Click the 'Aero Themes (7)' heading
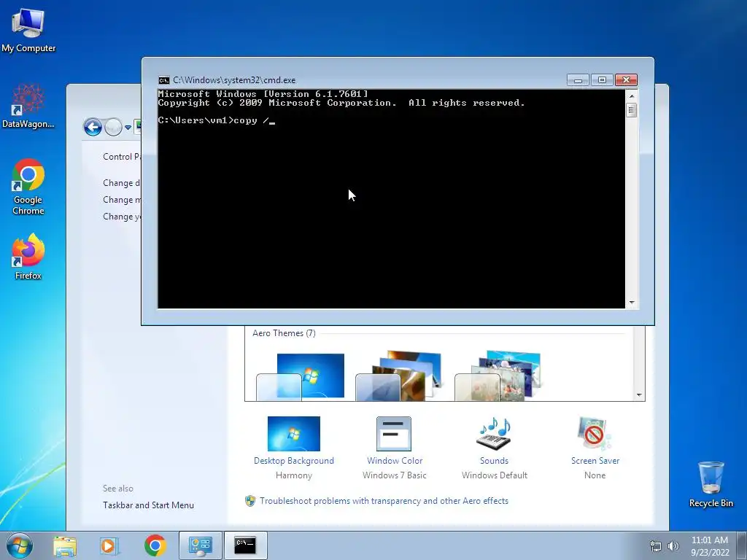The width and height of the screenshot is (747, 560). (x=284, y=333)
